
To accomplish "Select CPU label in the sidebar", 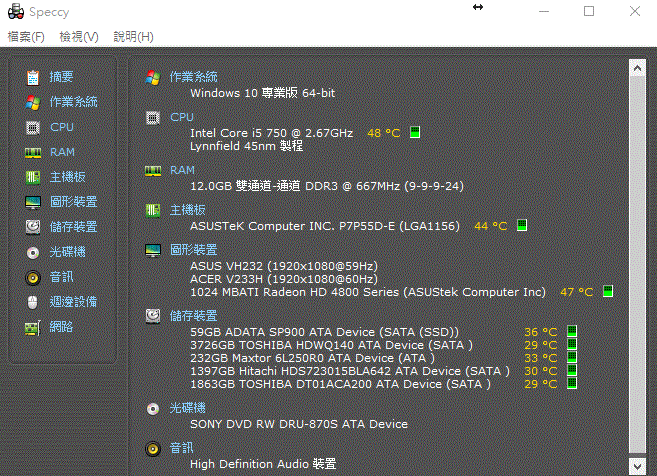I will (62, 127).
